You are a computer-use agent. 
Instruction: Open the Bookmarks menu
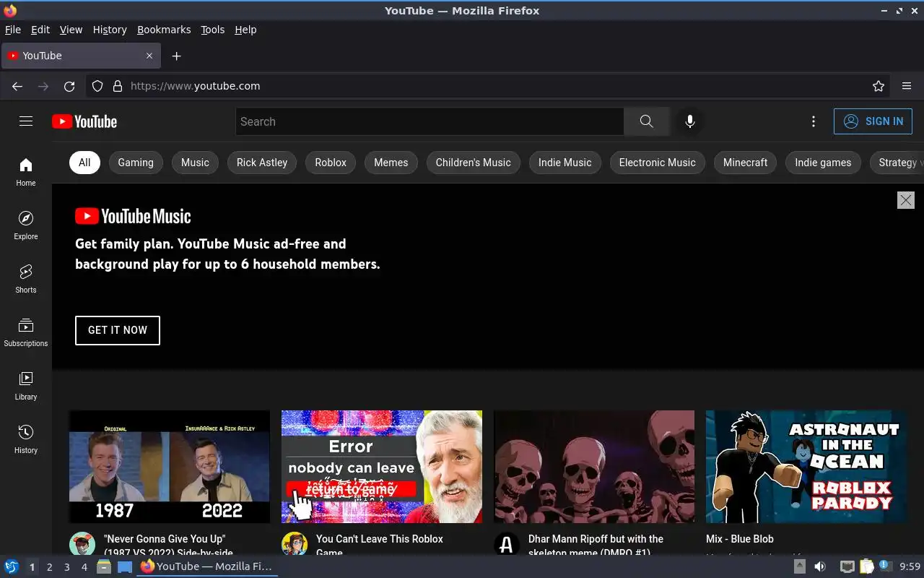point(164,30)
